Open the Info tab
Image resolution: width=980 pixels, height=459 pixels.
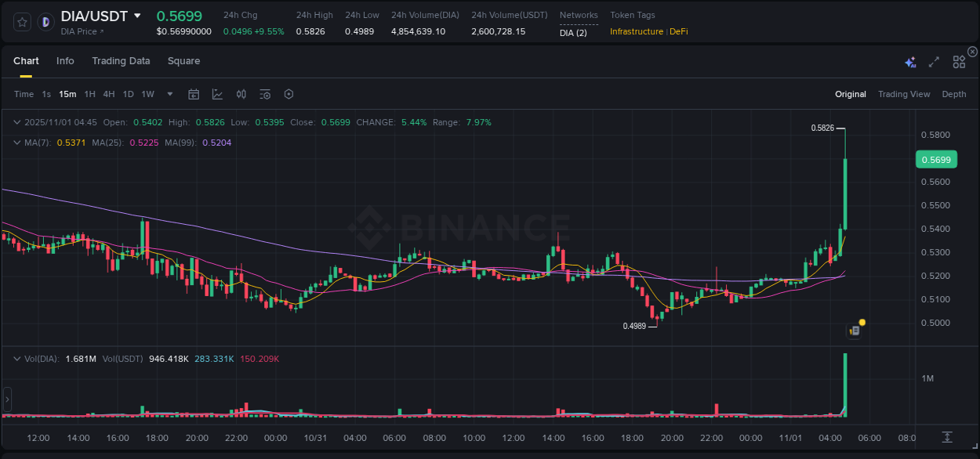[x=65, y=60]
